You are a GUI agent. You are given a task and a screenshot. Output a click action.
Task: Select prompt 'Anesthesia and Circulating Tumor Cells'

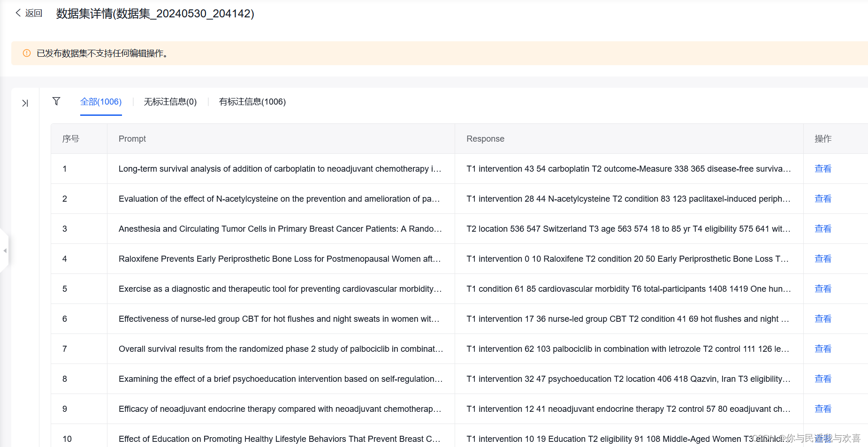click(280, 229)
